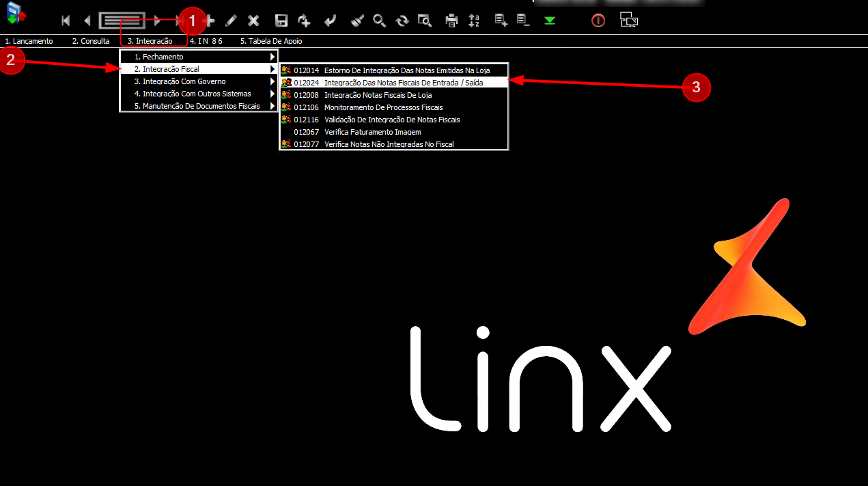Open the 2. Consulta menu
This screenshot has width=868, height=486.
[91, 41]
